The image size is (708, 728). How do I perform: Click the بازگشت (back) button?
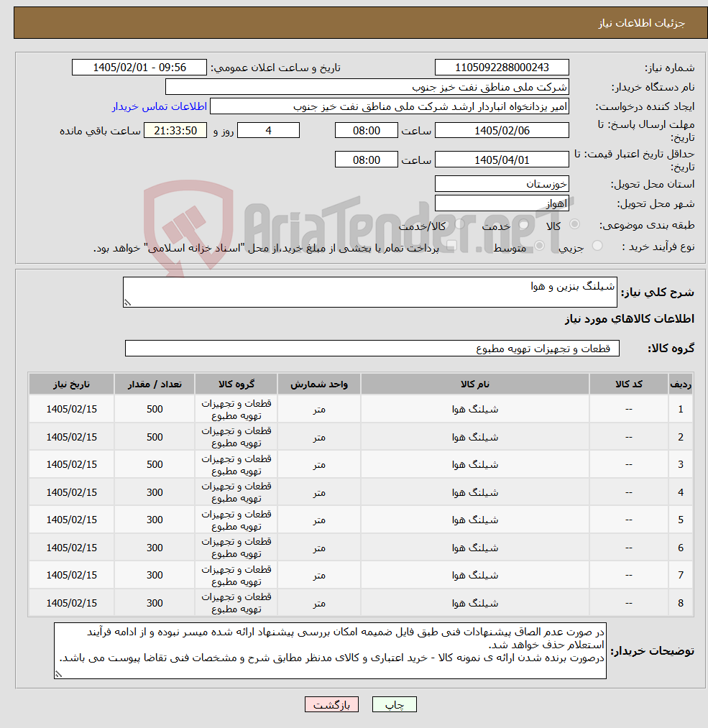[x=331, y=704]
